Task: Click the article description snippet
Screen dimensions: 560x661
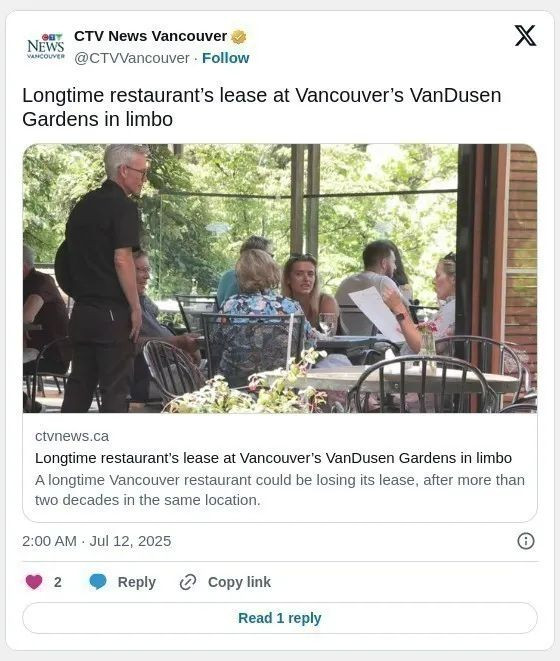Action: 280,490
